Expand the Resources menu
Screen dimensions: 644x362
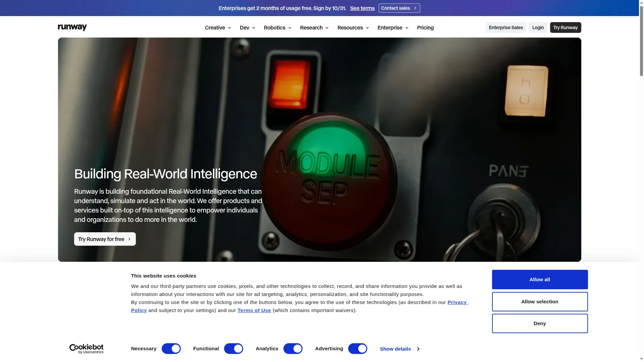coord(353,27)
